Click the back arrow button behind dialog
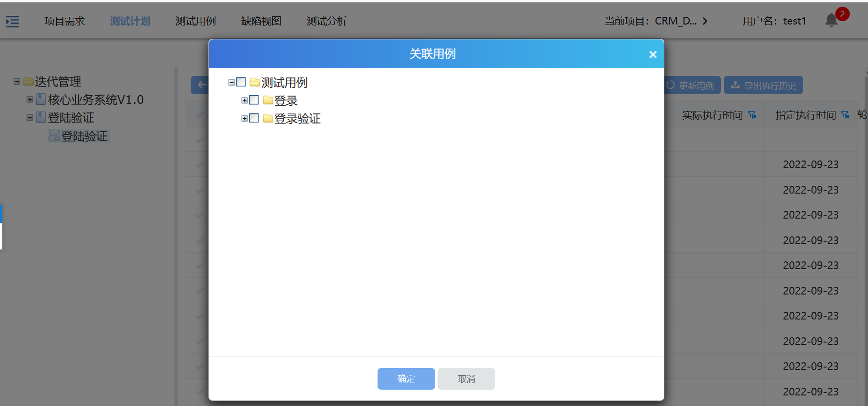 coord(201,85)
